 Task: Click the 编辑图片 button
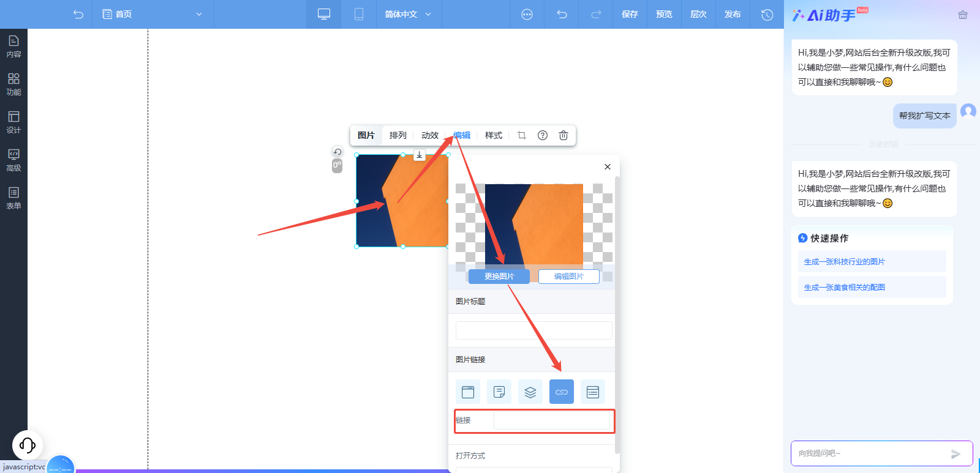(x=569, y=277)
